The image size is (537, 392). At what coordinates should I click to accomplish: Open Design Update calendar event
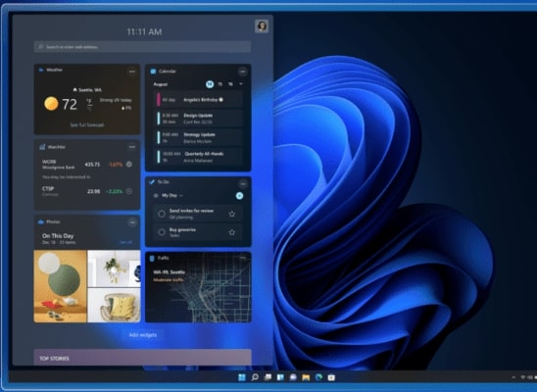[x=199, y=119]
